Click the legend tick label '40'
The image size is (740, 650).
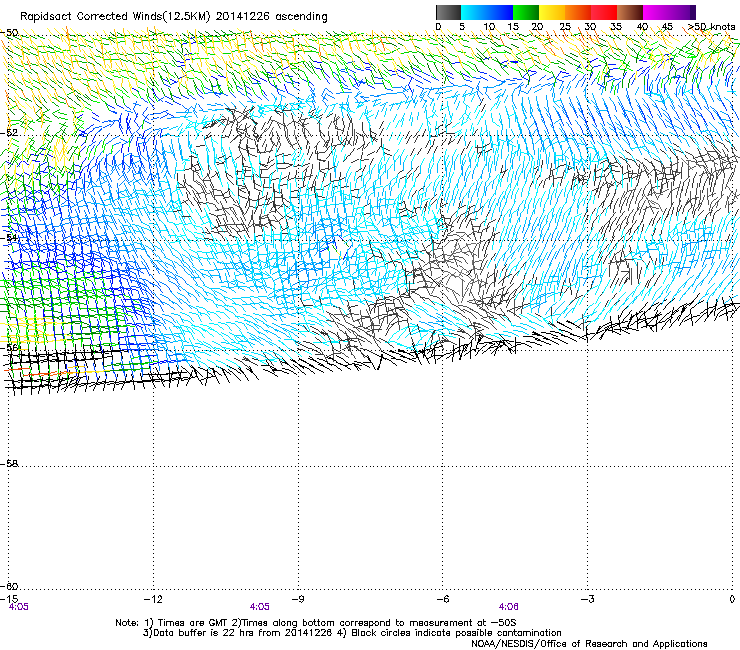pyautogui.click(x=642, y=27)
